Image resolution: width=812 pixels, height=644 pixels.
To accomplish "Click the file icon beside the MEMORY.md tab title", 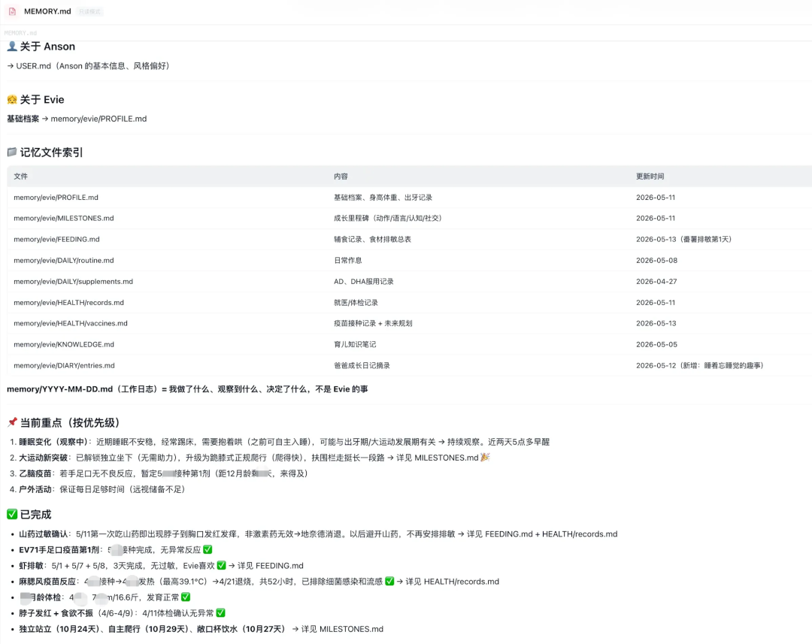I will click(x=12, y=11).
